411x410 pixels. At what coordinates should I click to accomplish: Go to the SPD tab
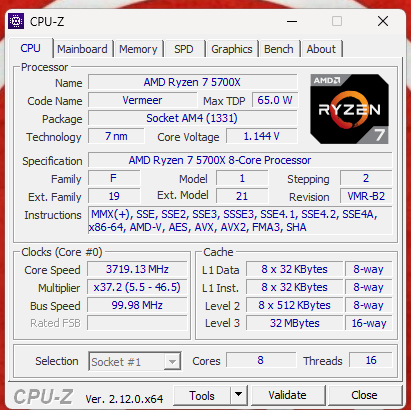(184, 49)
